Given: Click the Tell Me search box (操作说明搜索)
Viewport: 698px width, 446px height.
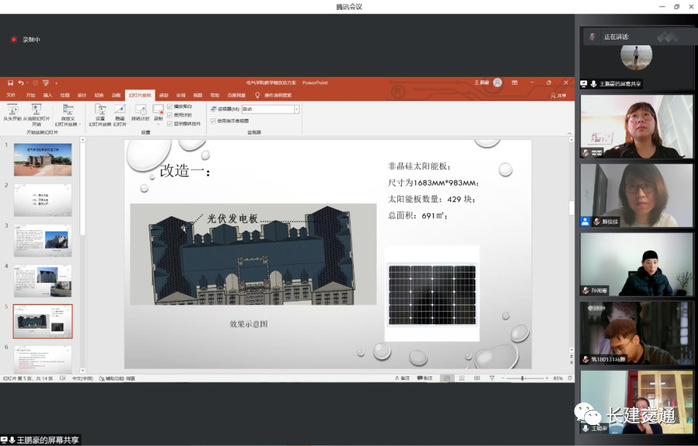Looking at the screenshot, I should click(x=277, y=95).
